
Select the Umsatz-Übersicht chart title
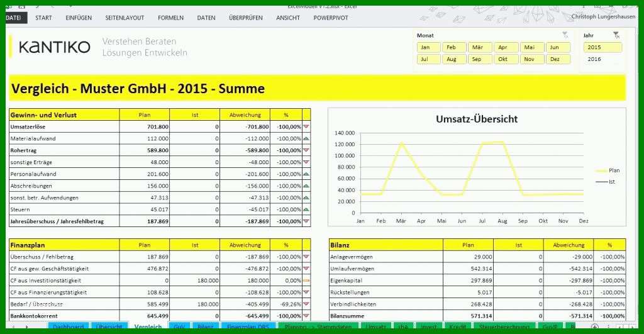(x=477, y=119)
